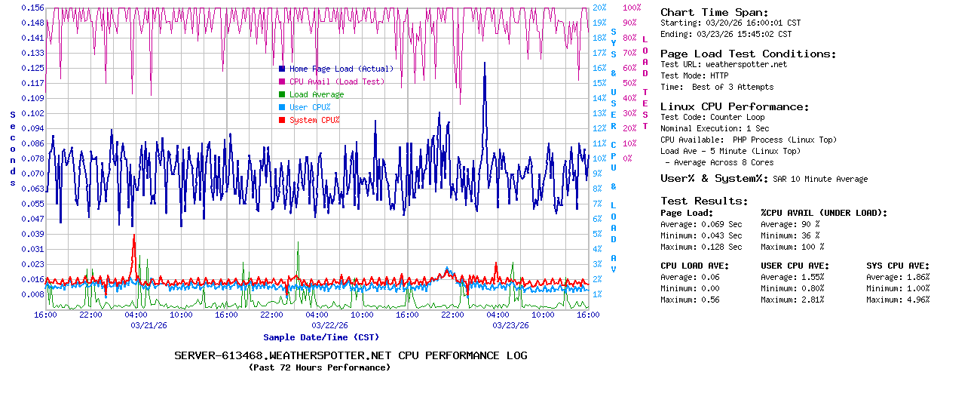
Task: Click the Page Load Test Conditions heading
Action: click(748, 54)
